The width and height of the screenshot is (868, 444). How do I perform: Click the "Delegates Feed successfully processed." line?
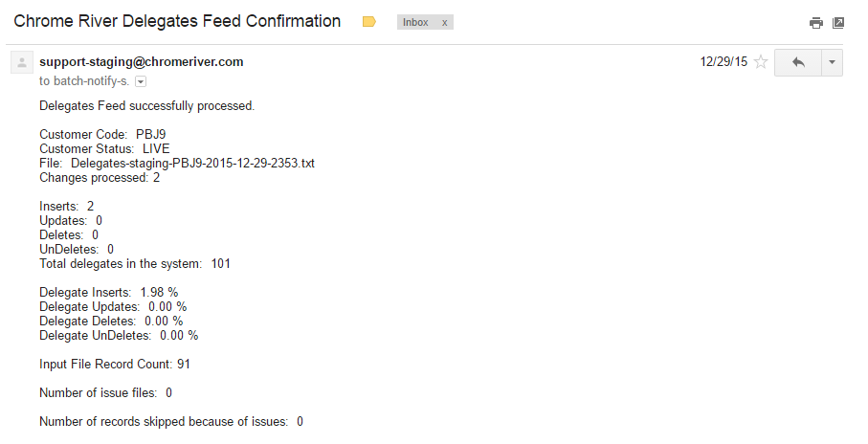click(146, 105)
